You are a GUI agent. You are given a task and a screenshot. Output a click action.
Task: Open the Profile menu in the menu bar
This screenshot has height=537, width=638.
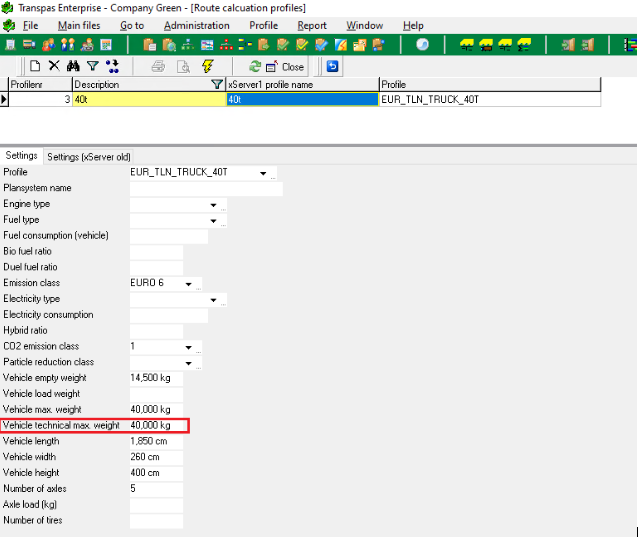point(264,26)
